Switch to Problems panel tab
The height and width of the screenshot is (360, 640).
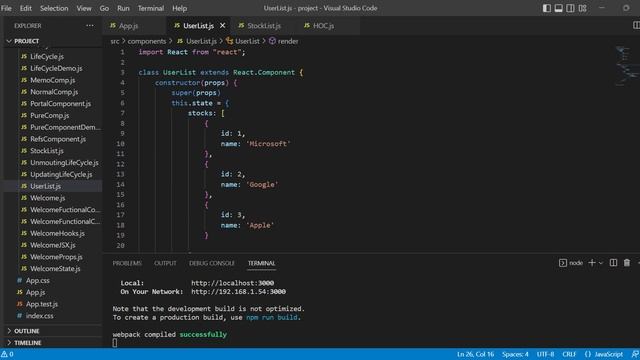coord(127,263)
